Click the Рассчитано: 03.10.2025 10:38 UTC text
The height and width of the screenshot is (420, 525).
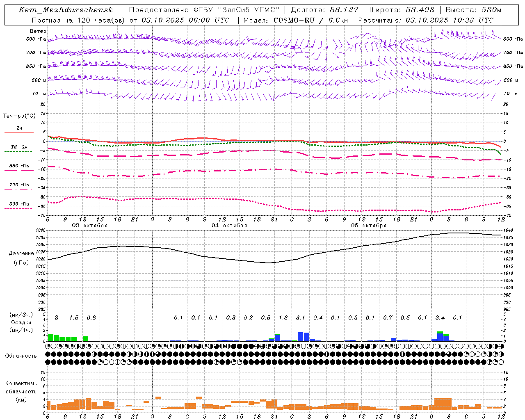point(426,20)
